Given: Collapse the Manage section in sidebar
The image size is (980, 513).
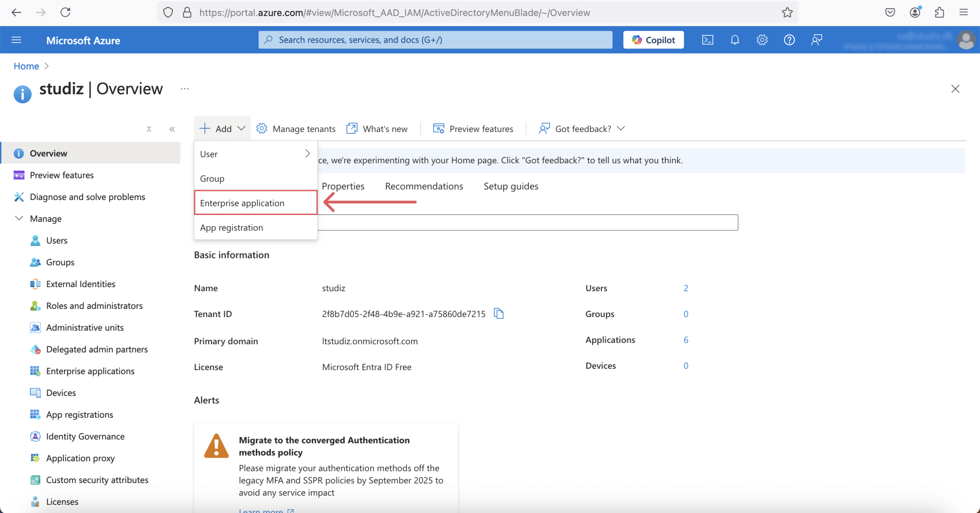Looking at the screenshot, I should pos(19,218).
